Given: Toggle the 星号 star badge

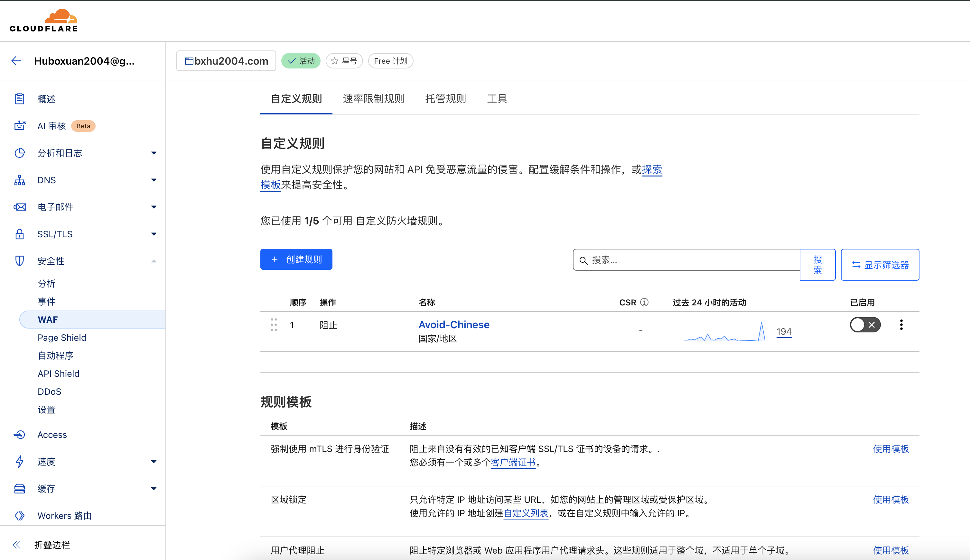Looking at the screenshot, I should (344, 61).
